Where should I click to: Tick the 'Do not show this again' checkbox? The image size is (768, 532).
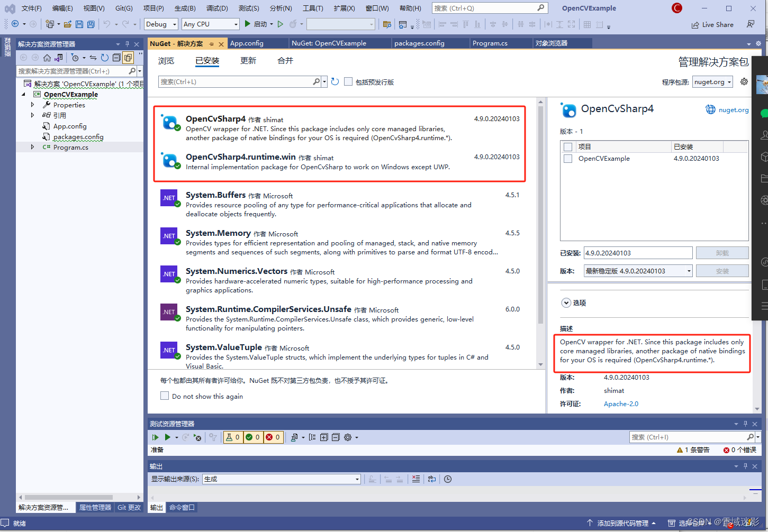(165, 396)
